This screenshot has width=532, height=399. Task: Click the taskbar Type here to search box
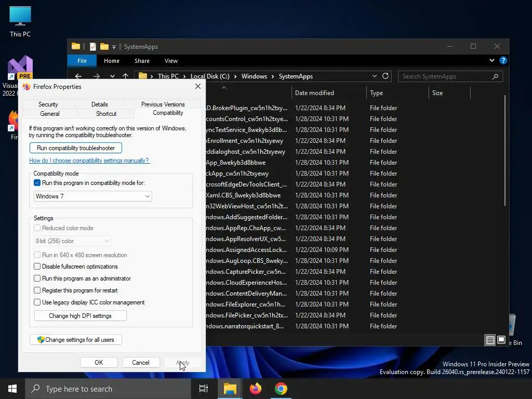[108, 389]
